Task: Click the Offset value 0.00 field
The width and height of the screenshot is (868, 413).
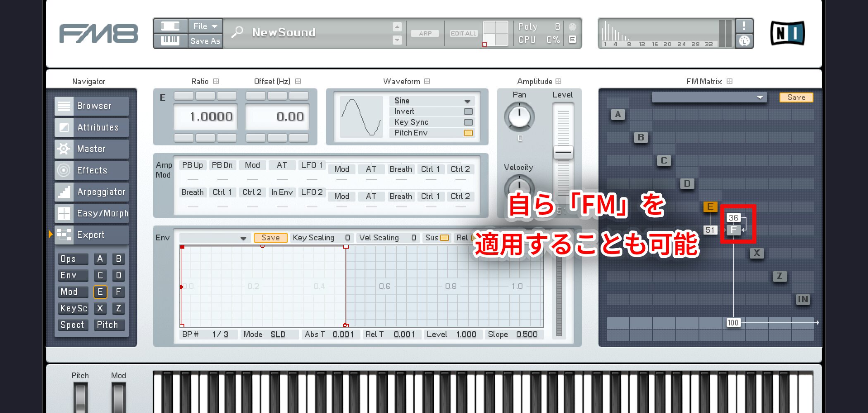Action: pos(277,117)
